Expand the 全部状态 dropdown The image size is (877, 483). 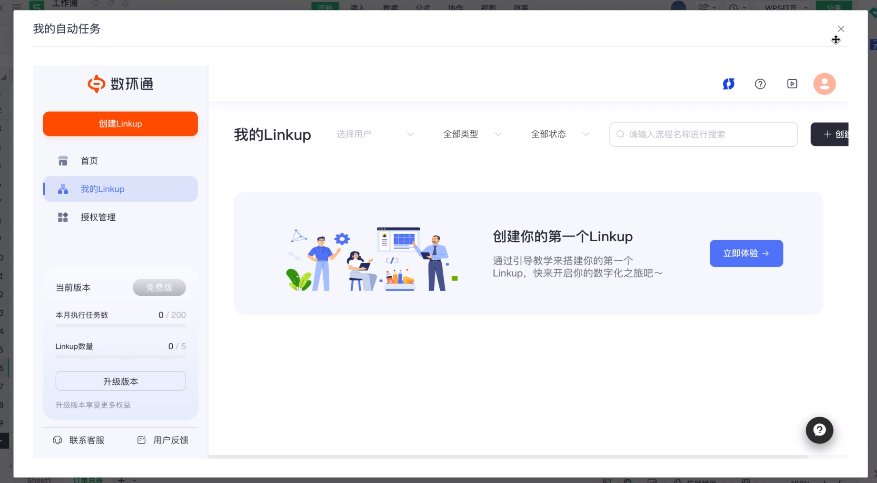point(560,134)
